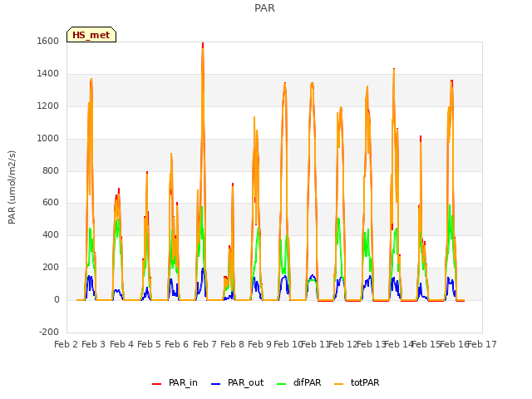Click the PAR chart title

tap(264, 8)
